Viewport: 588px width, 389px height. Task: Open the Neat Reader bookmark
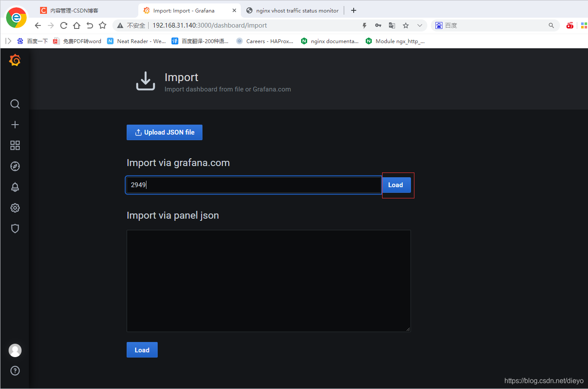click(137, 41)
